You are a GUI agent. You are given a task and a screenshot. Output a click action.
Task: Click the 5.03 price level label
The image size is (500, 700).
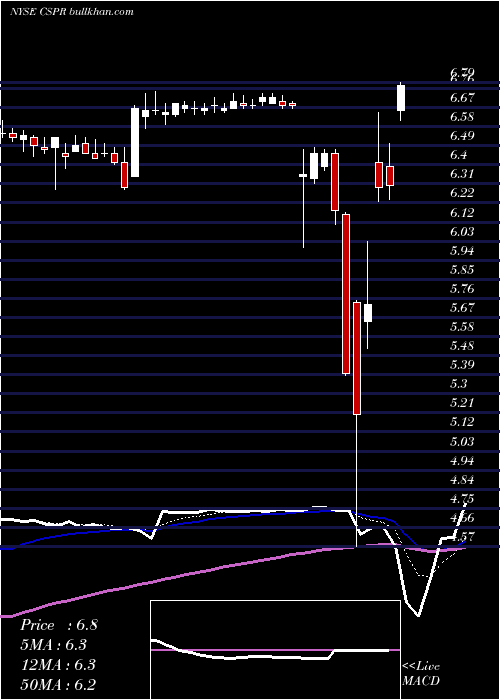tap(462, 442)
